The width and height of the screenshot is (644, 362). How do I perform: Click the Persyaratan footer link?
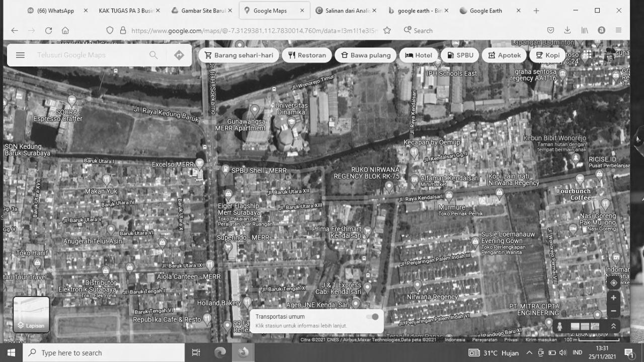[485, 340]
